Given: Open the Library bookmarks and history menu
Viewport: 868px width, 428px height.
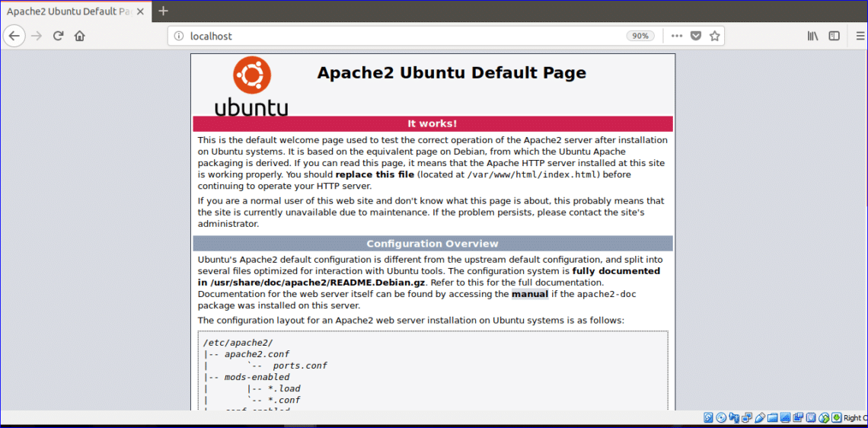Looking at the screenshot, I should 812,36.
